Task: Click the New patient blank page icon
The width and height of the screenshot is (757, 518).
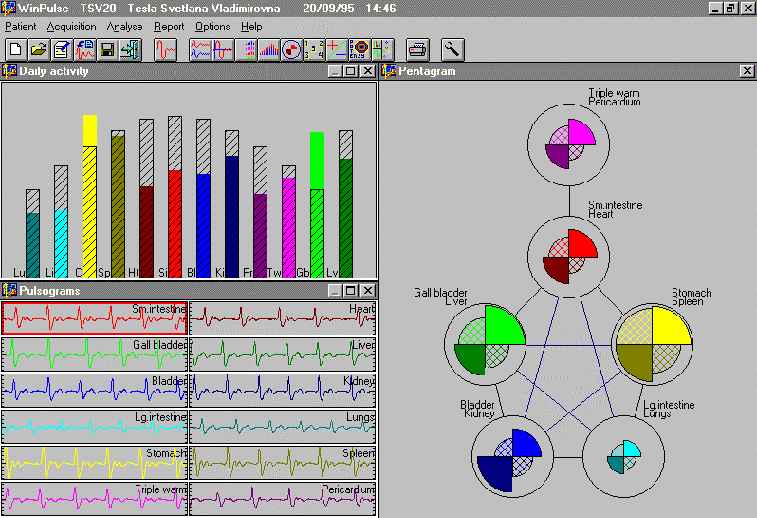Action: [x=16, y=49]
